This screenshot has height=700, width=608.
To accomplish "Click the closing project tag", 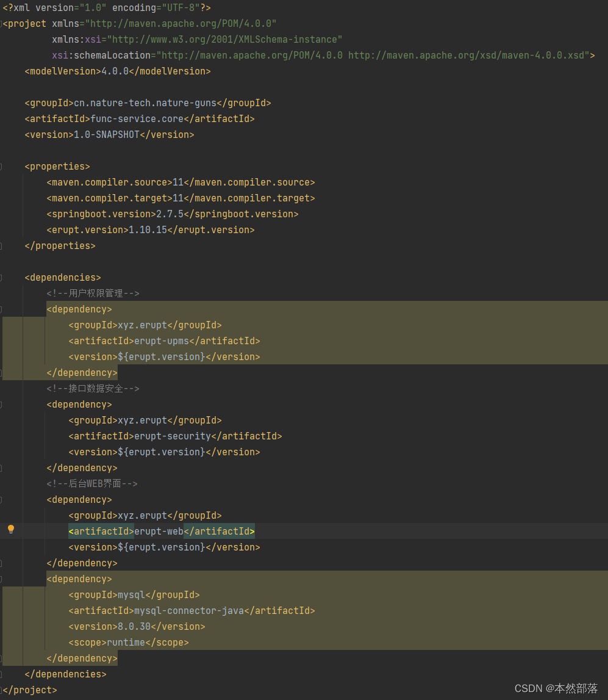I will tap(30, 690).
